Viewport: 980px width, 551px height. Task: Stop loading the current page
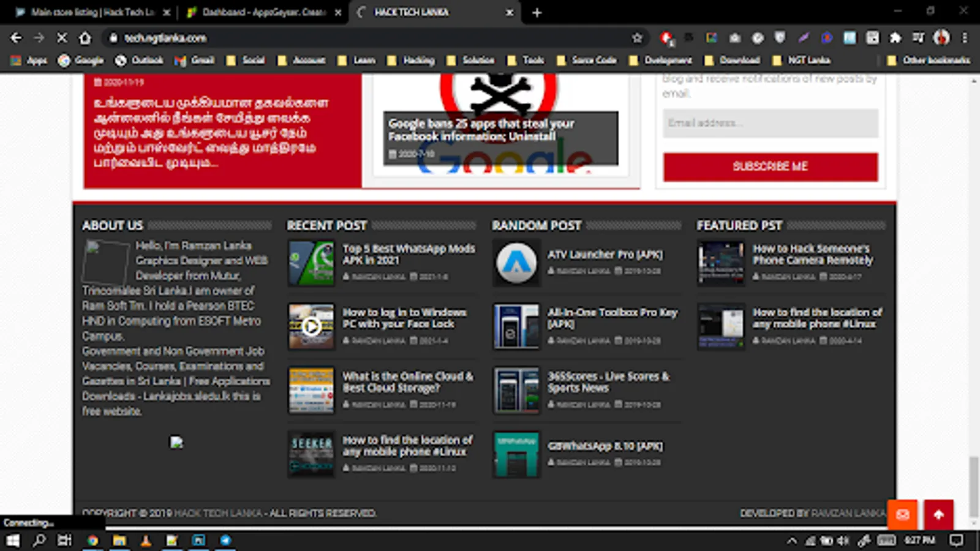click(x=62, y=38)
